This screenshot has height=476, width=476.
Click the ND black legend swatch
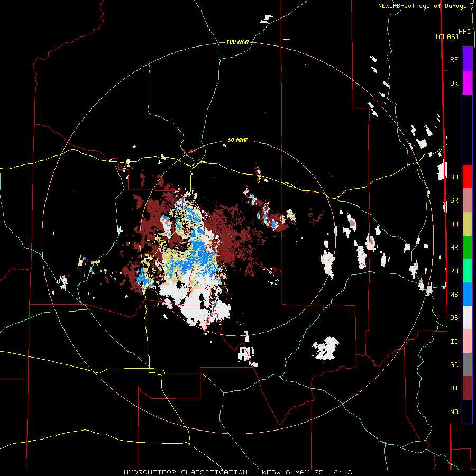click(x=467, y=411)
